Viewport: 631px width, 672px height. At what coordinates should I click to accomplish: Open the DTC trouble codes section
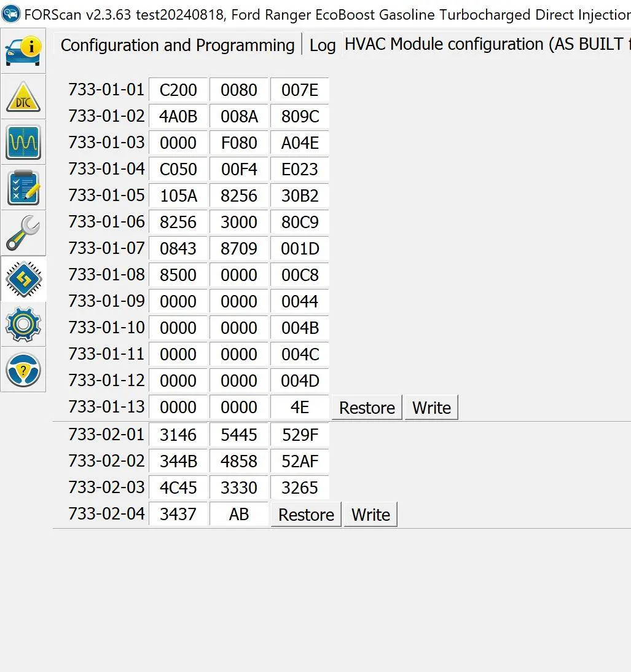[x=23, y=97]
